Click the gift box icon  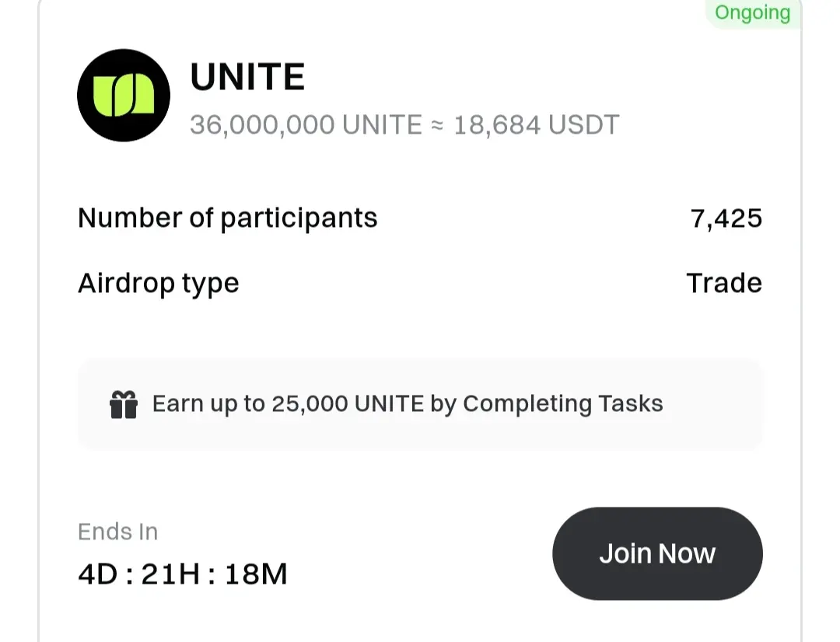click(x=124, y=404)
